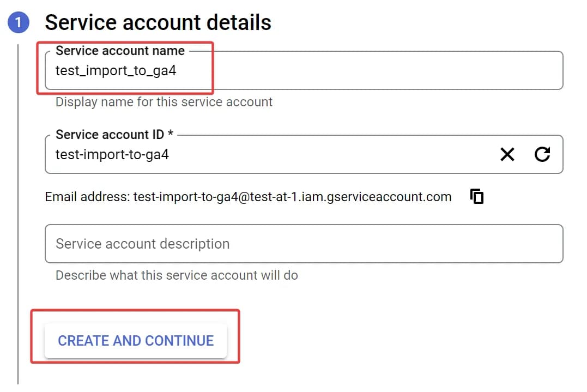Screen dimensions: 587x392
Task: Click the 'Display name for this service account' hint
Action: pos(164,102)
